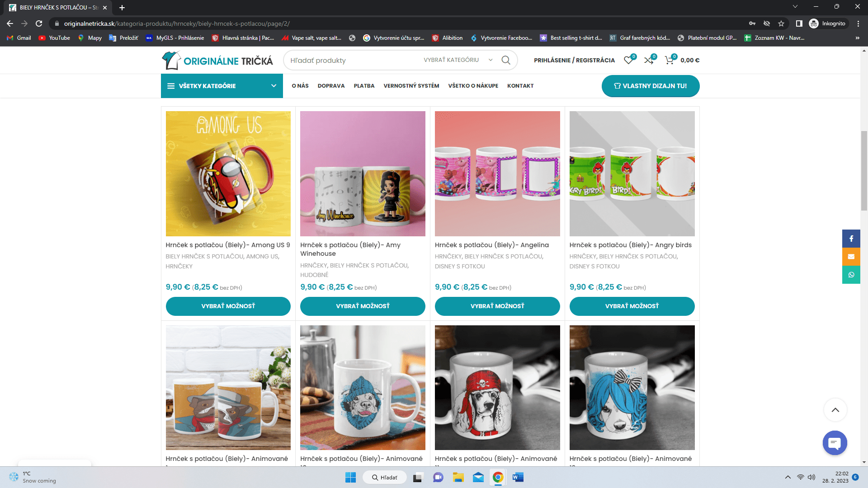
Task: Show hidden system tray icons
Action: [x=788, y=477]
